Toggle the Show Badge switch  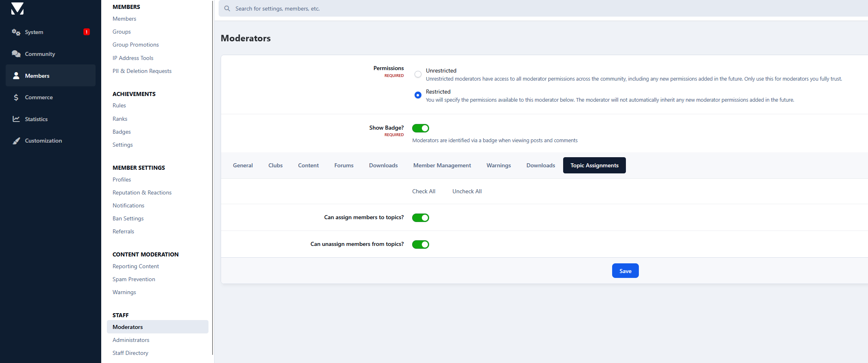tap(420, 128)
